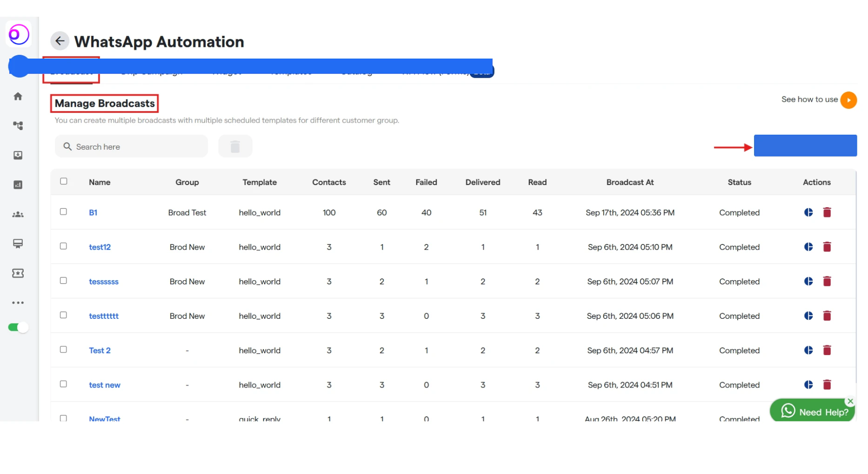Screen dimensions: 868x474
Task: Dismiss the Need Help widget
Action: click(x=850, y=401)
